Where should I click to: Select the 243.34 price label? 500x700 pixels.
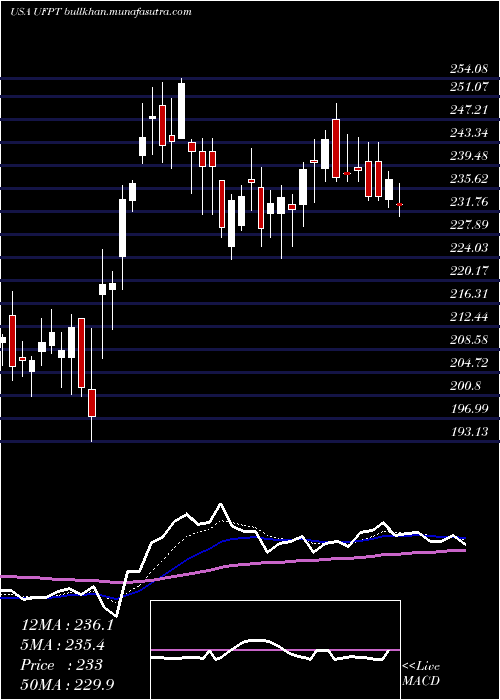467,133
